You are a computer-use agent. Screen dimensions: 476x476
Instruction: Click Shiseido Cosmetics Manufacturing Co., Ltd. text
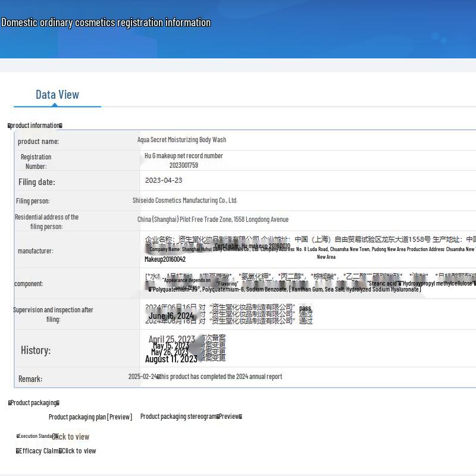[184, 201]
